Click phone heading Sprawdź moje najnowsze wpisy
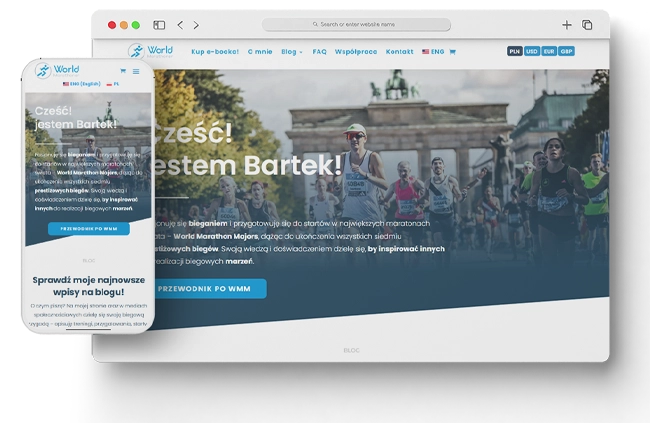Image resolution: width=650 pixels, height=423 pixels. click(x=89, y=286)
